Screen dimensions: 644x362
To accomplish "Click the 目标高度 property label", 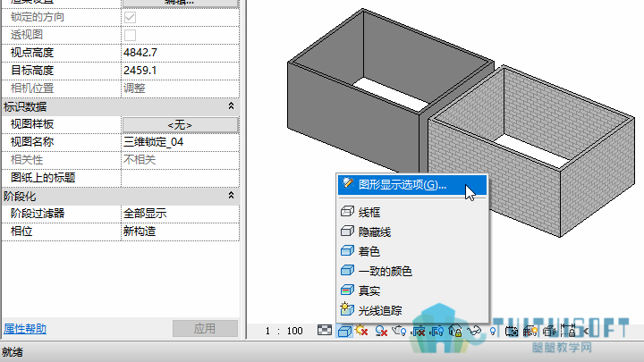I will 32,71.
